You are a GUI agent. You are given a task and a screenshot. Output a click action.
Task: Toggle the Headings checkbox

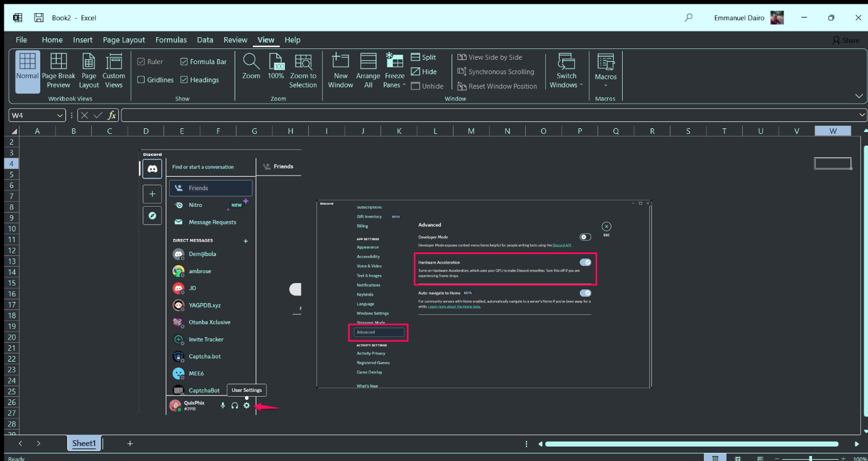tap(184, 80)
